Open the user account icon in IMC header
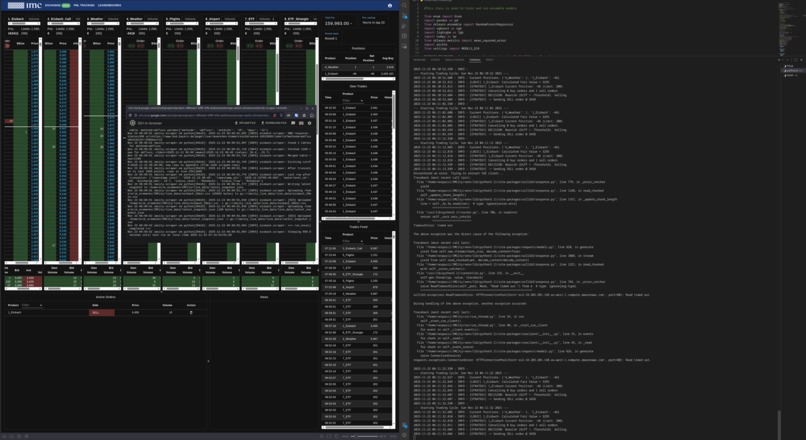Screen dimensions: 806x440 [390, 5]
